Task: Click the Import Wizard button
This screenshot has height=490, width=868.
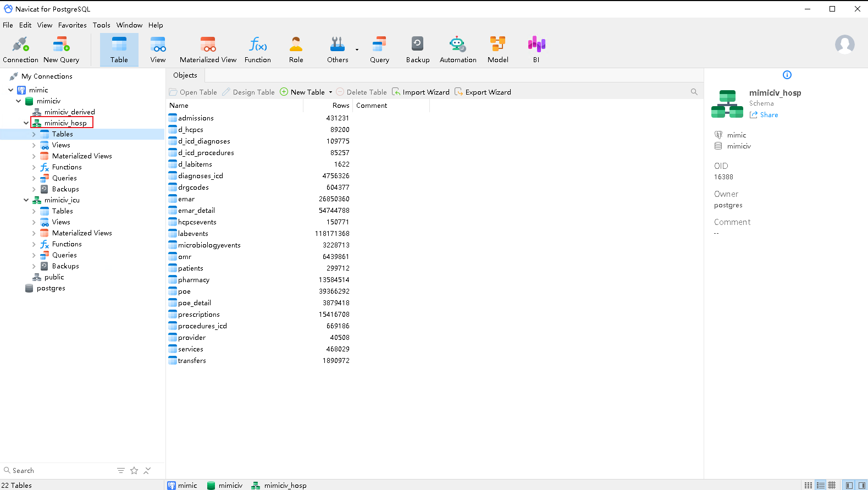Action: pos(421,92)
